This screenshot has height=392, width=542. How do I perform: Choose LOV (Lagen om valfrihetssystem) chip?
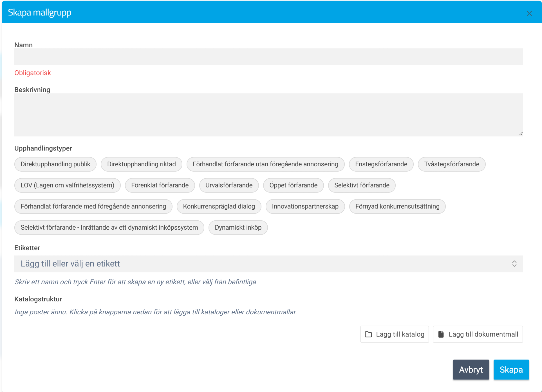[67, 185]
